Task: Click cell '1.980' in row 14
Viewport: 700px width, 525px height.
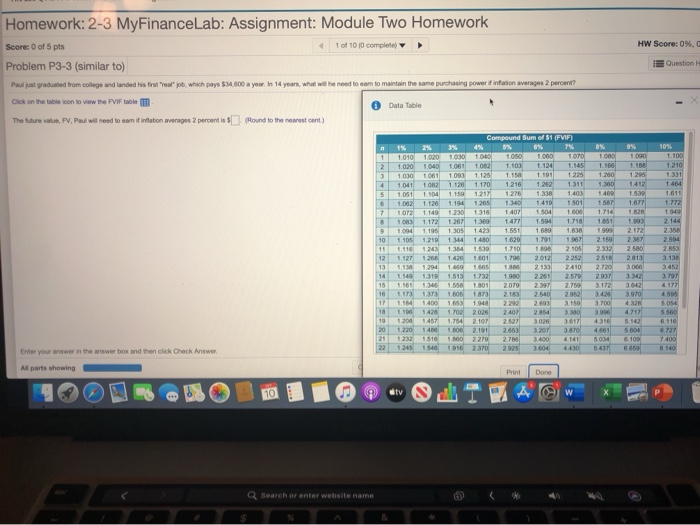Action: point(511,276)
